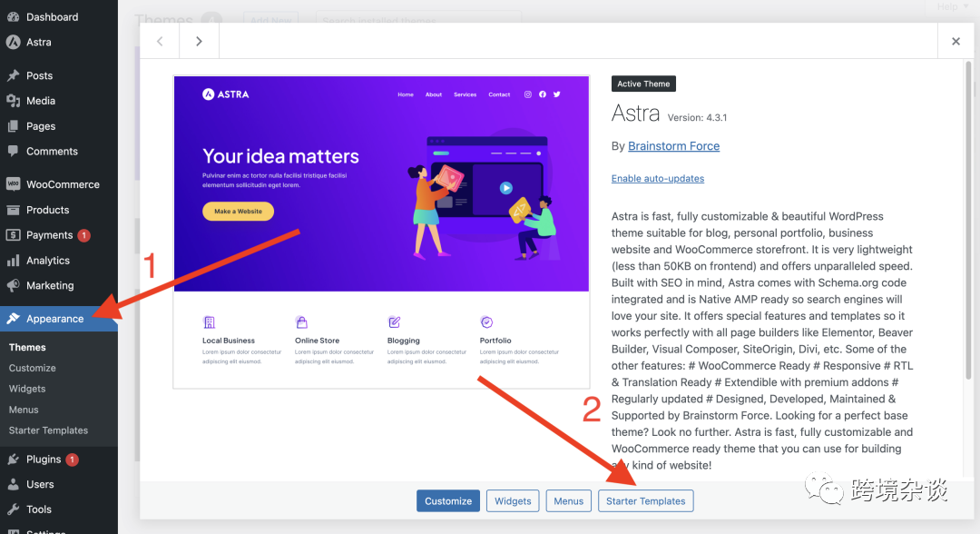Click the Payments dollar icon
The image size is (980, 534).
pos(13,235)
